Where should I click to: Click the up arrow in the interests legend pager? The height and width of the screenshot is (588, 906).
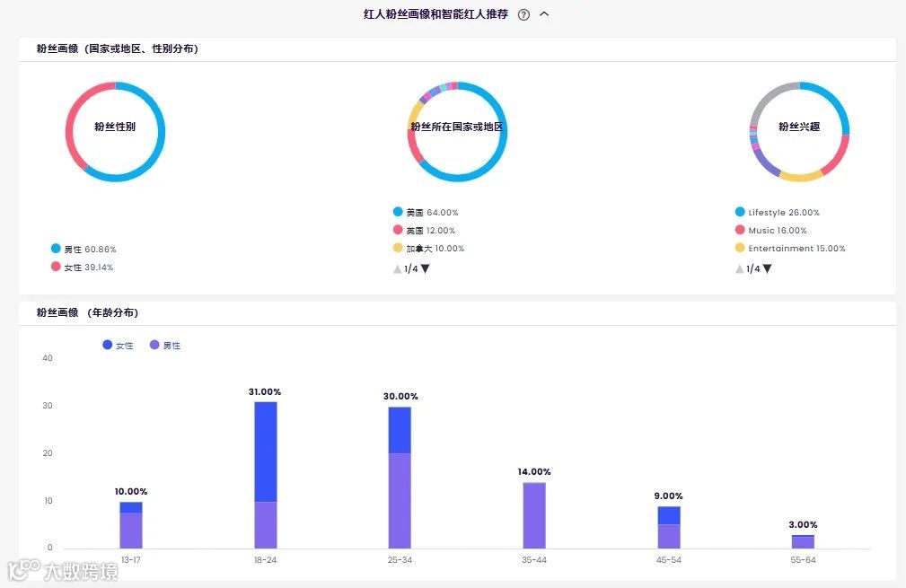tap(739, 268)
